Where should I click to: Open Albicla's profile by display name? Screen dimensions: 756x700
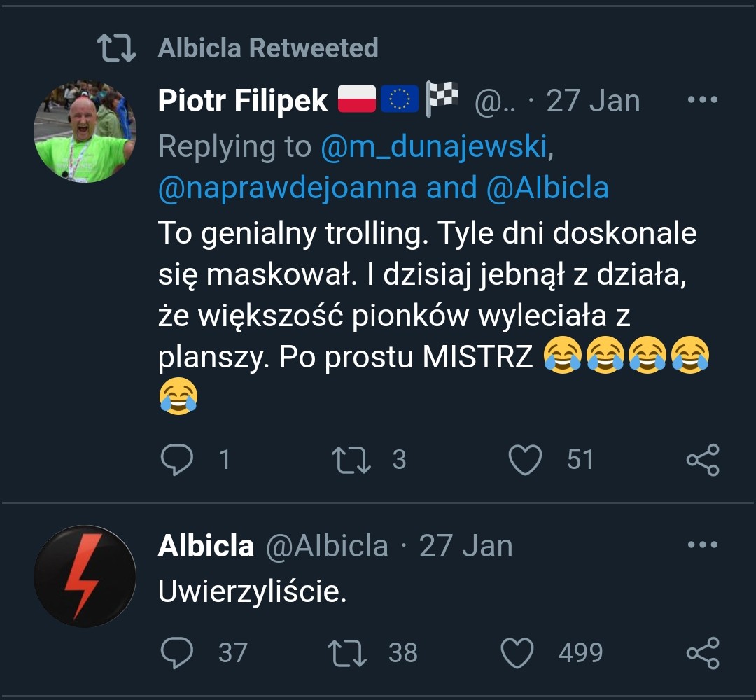(206, 546)
